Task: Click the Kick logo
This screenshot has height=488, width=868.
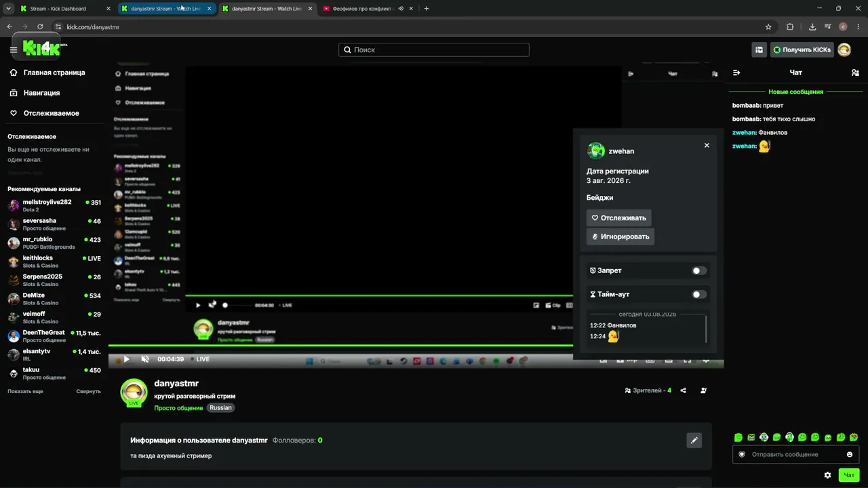Action: [x=41, y=48]
